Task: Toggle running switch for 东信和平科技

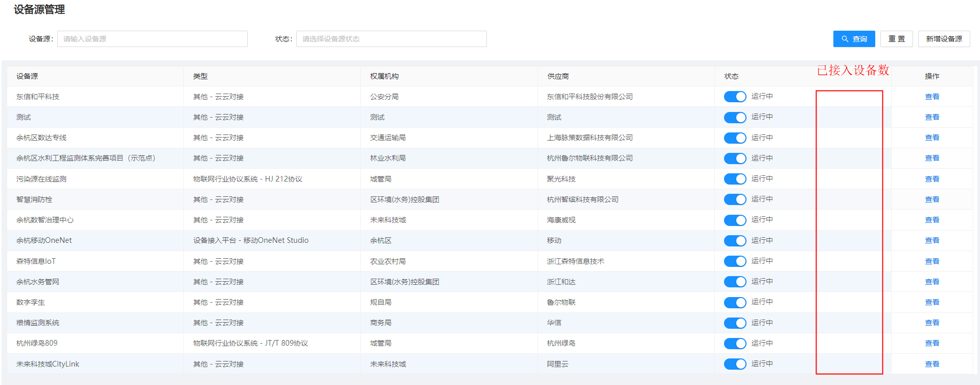Action: pyautogui.click(x=735, y=97)
